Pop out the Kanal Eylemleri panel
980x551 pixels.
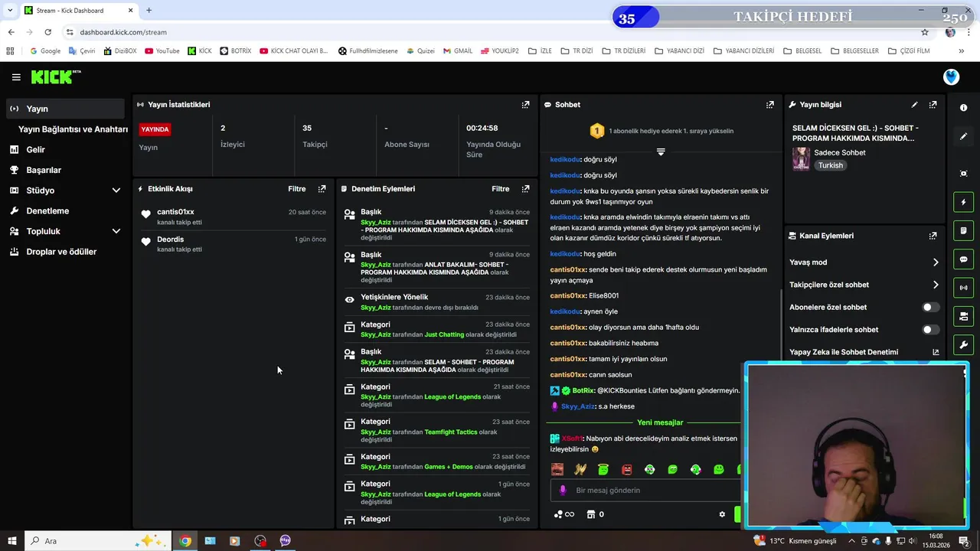(933, 236)
